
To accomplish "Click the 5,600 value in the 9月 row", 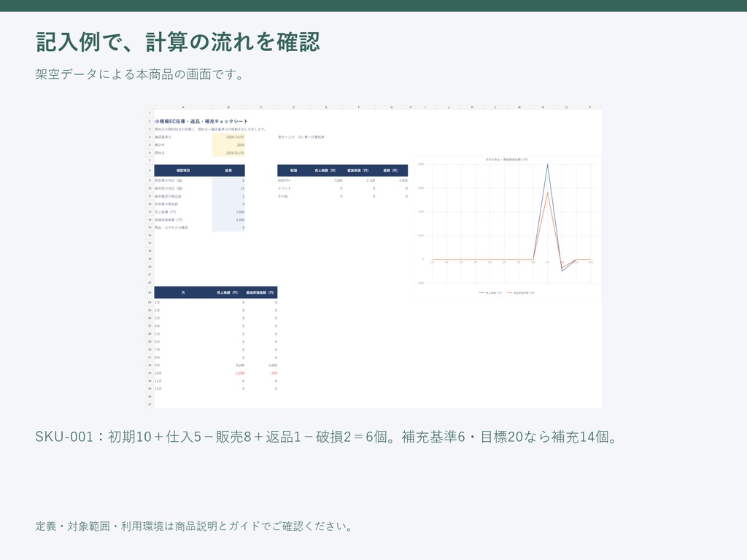I will [x=273, y=365].
